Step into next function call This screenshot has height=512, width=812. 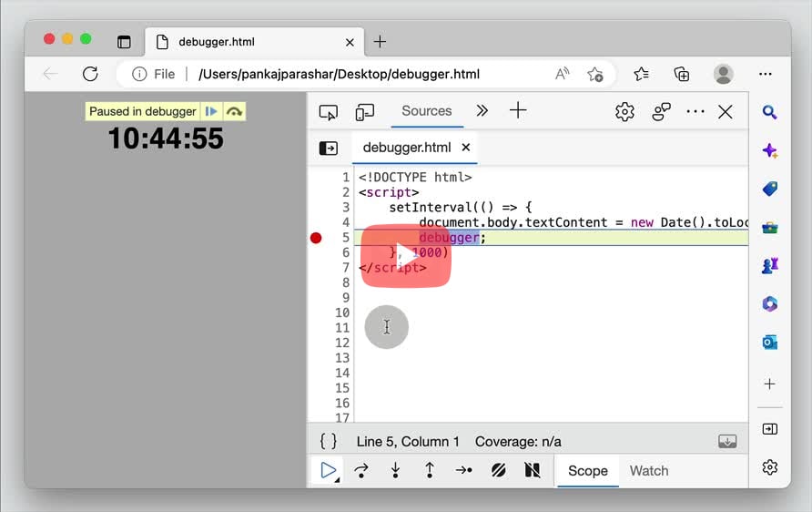coord(396,470)
